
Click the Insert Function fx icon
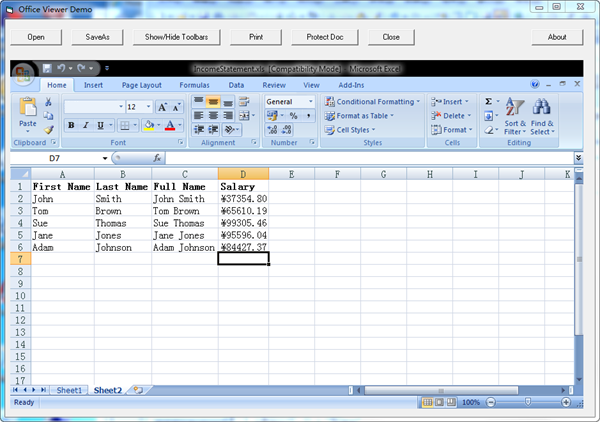157,158
